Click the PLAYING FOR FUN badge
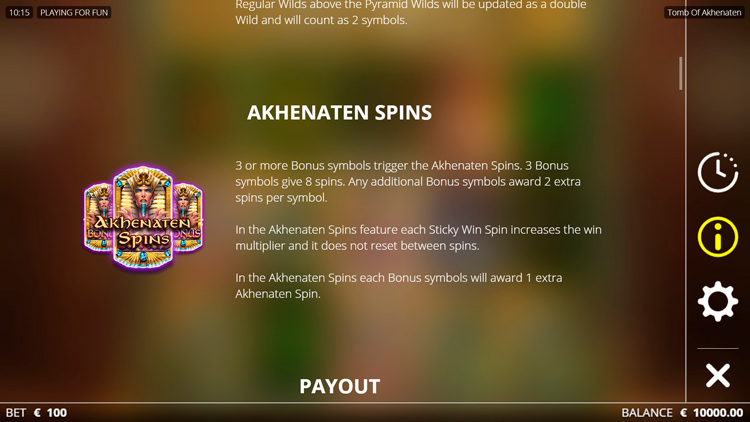Screen dimensions: 750x422 coord(74,12)
